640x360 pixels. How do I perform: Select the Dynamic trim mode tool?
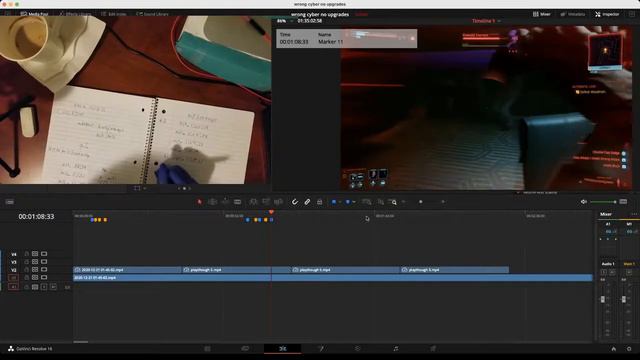pyautogui.click(x=225, y=202)
